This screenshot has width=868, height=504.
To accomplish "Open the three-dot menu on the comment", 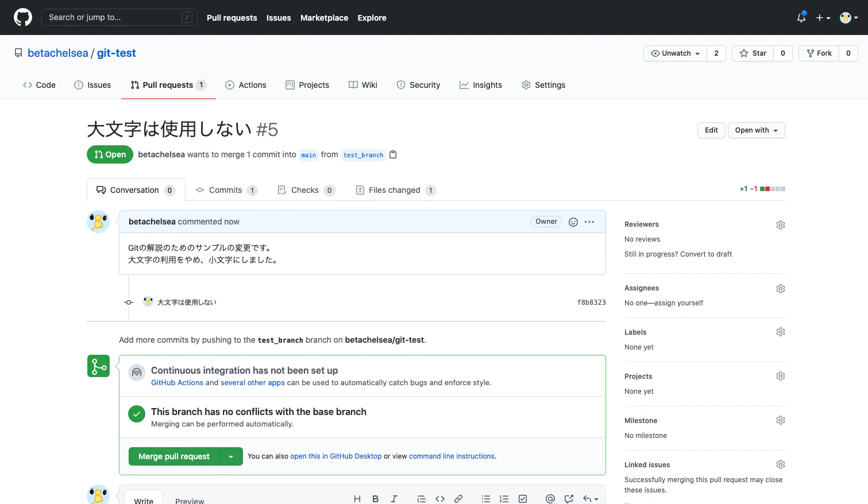I will tap(589, 222).
